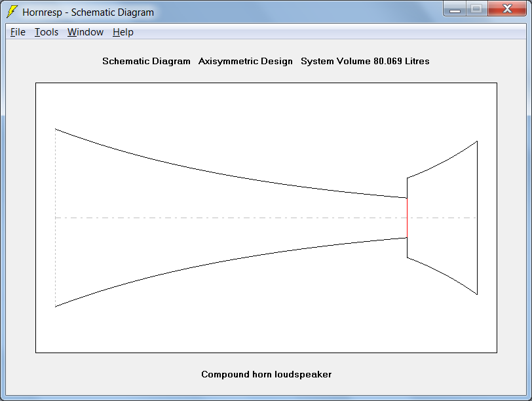
Task: Click 'System Volume 80.069 Litres' text
Action: pyautogui.click(x=365, y=62)
